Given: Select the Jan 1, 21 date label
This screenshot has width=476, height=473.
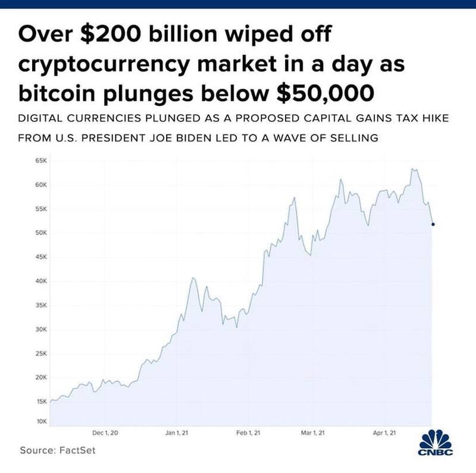Looking at the screenshot, I should (x=177, y=433).
